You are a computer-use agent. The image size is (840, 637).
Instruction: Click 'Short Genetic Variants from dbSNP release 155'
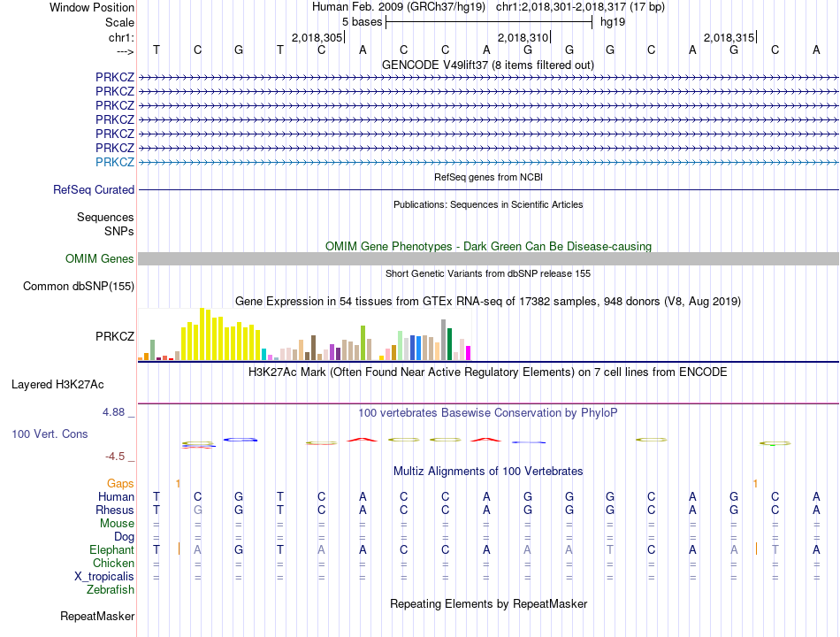(488, 273)
